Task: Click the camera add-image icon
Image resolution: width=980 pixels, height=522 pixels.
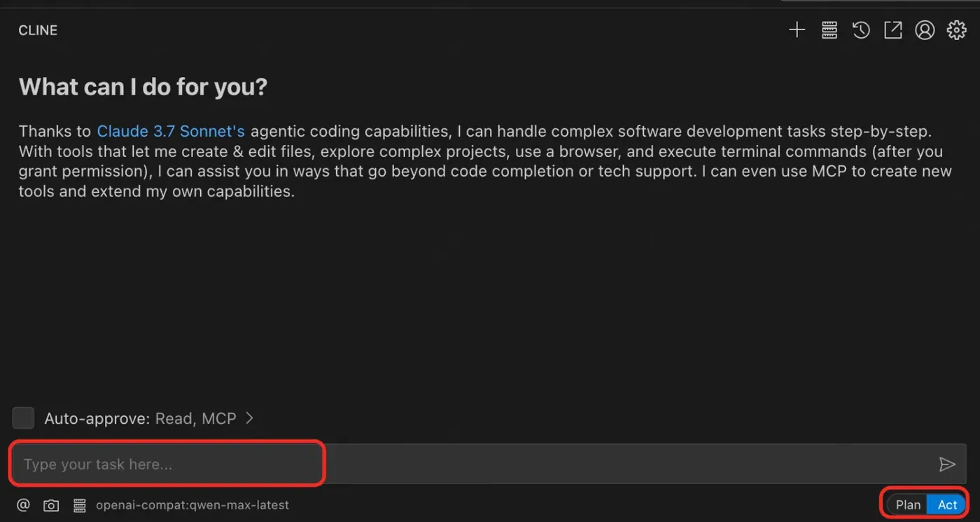Action: [x=51, y=505]
